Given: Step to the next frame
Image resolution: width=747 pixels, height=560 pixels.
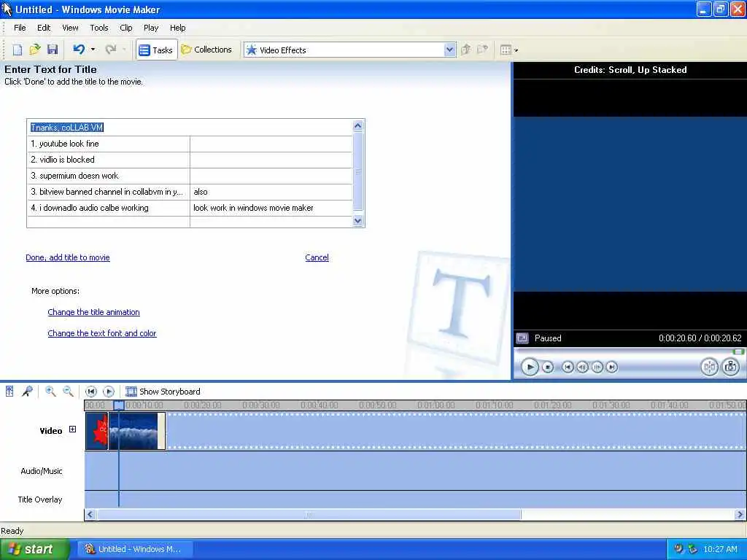Looking at the screenshot, I should pyautogui.click(x=597, y=367).
